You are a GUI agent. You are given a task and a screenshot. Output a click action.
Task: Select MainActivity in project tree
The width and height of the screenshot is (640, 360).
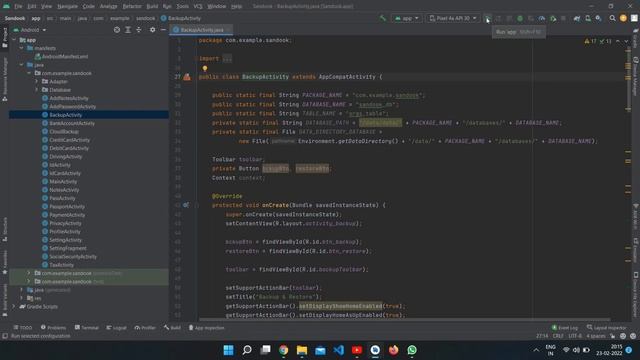tap(63, 182)
